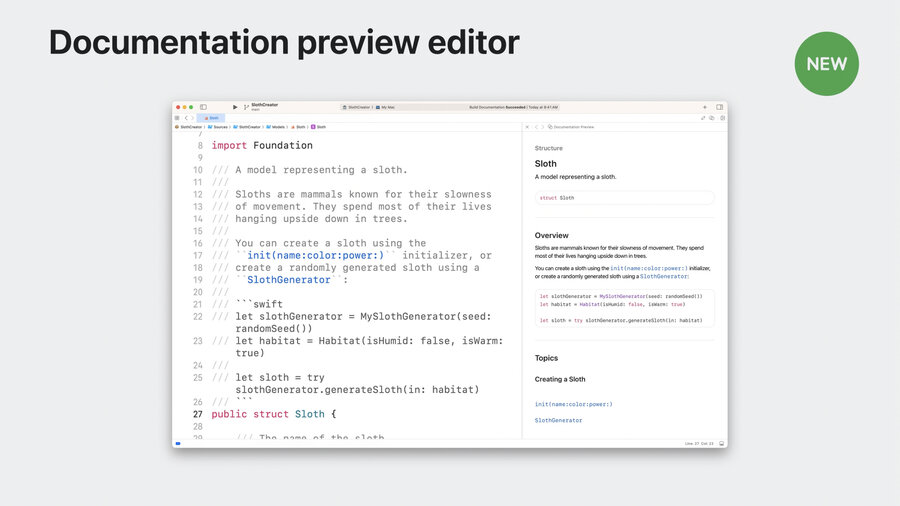
Task: Go back using the editor's left chevron
Action: (x=186, y=118)
